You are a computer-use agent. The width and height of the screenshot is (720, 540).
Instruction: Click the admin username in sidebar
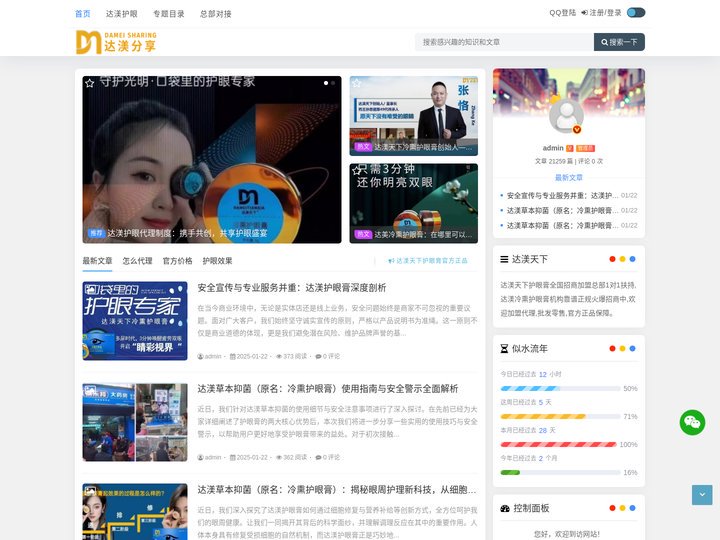pyautogui.click(x=553, y=148)
